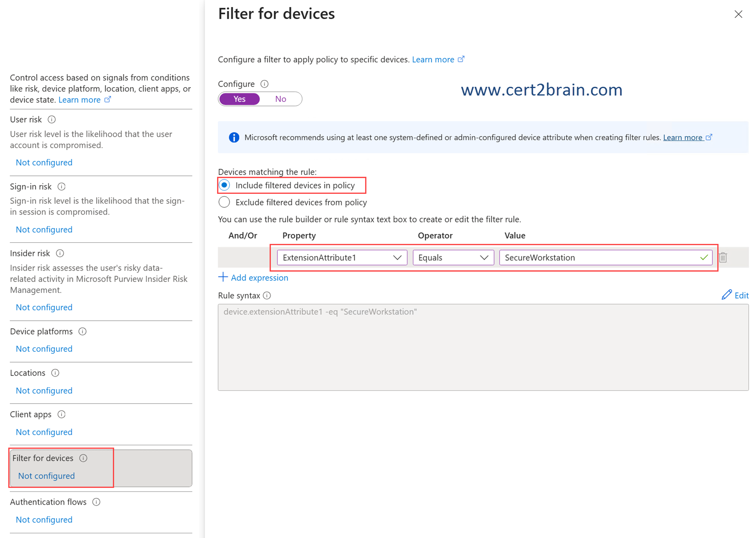Viewport: 756px width, 538px height.
Task: Click info icon next to Device platforms
Action: [82, 331]
